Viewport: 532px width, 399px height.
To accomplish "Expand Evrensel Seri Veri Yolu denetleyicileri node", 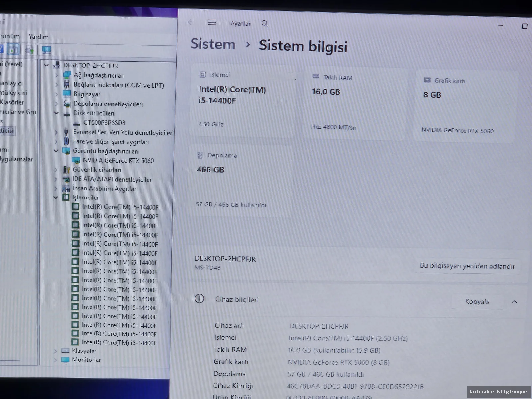I will click(56, 132).
